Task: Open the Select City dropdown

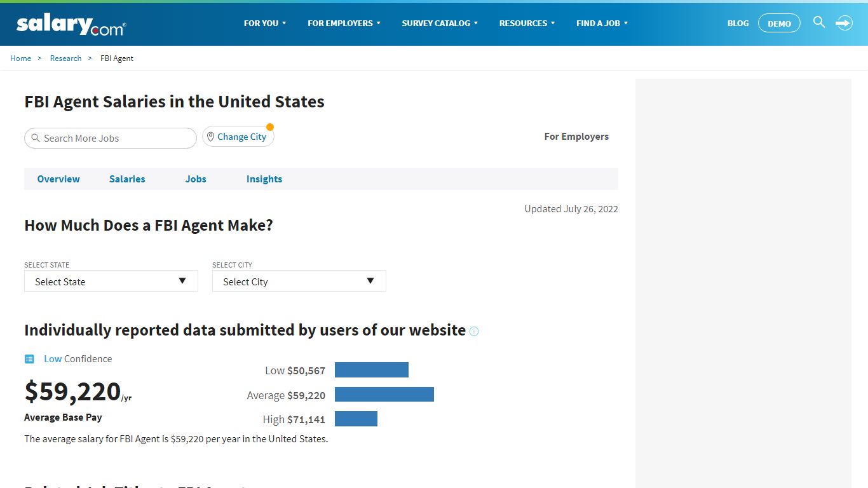Action: click(299, 281)
